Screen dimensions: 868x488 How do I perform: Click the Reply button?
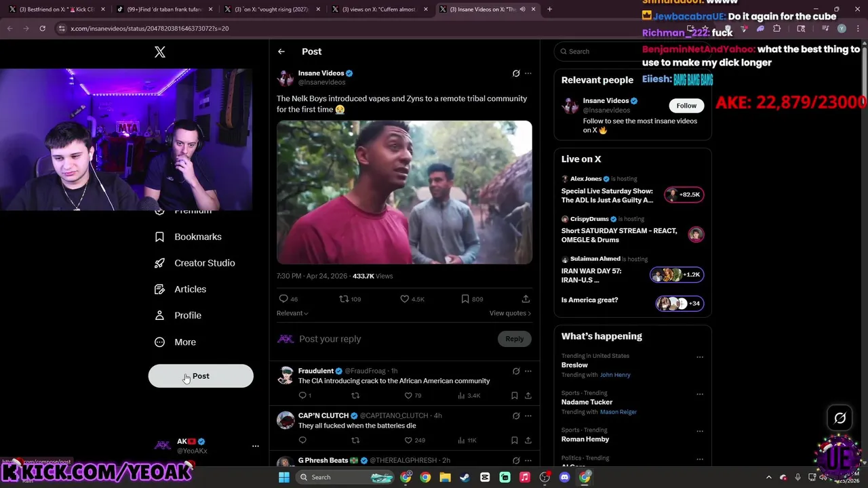coord(515,339)
